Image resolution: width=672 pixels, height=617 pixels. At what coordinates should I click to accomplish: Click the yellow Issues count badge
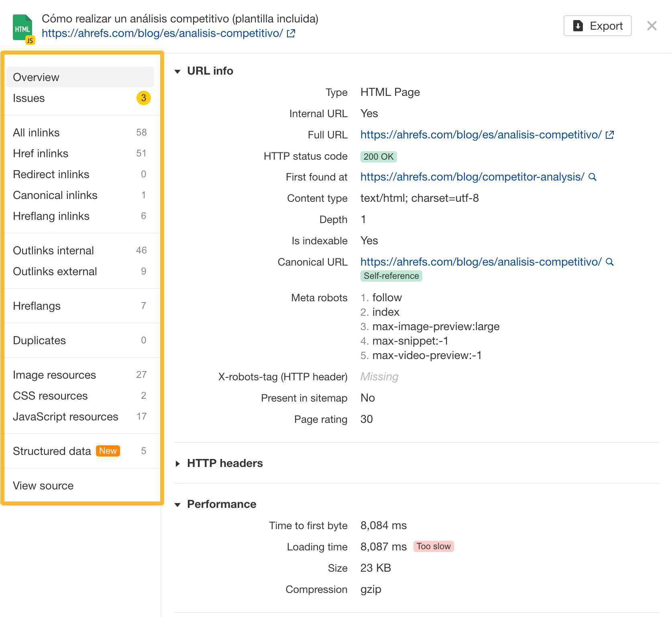143,98
